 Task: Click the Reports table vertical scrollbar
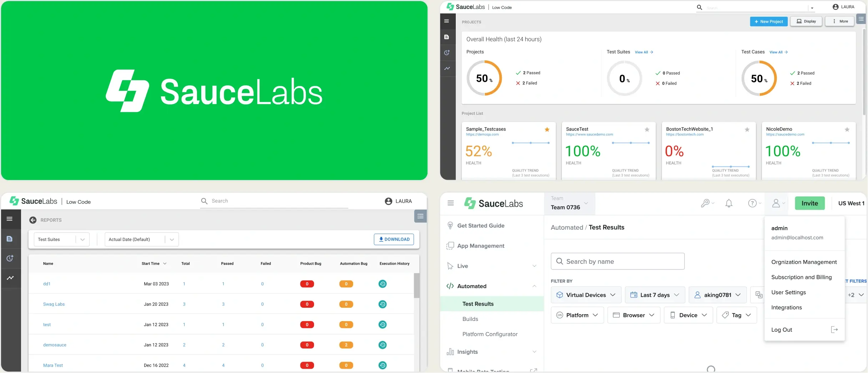pos(417,285)
